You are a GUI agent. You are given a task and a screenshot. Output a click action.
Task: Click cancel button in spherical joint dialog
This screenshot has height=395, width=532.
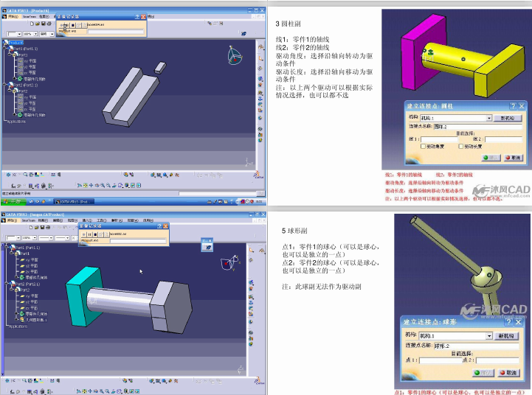(x=508, y=373)
